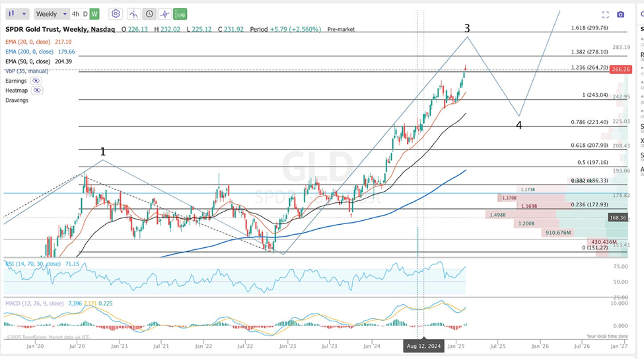Click the 0.5 (197.16) Fibonacci label

click(592, 163)
